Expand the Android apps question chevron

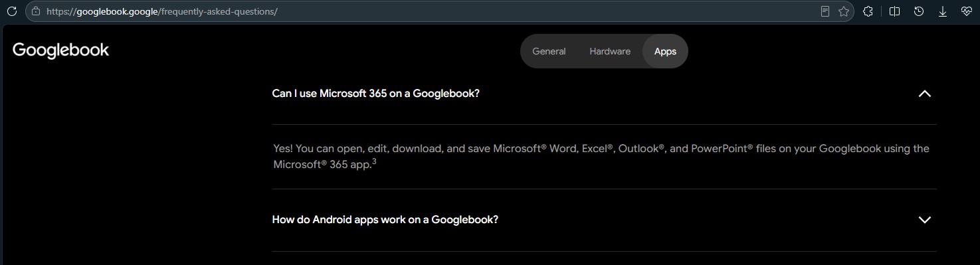(924, 220)
